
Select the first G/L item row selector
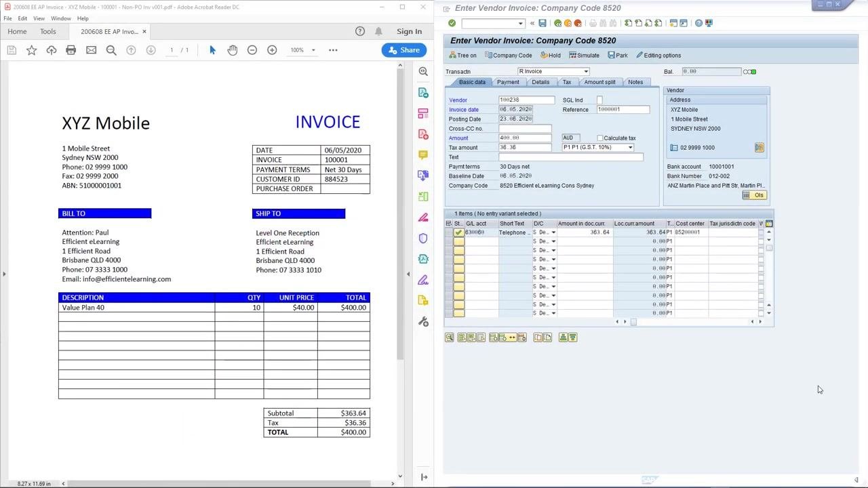(x=449, y=232)
